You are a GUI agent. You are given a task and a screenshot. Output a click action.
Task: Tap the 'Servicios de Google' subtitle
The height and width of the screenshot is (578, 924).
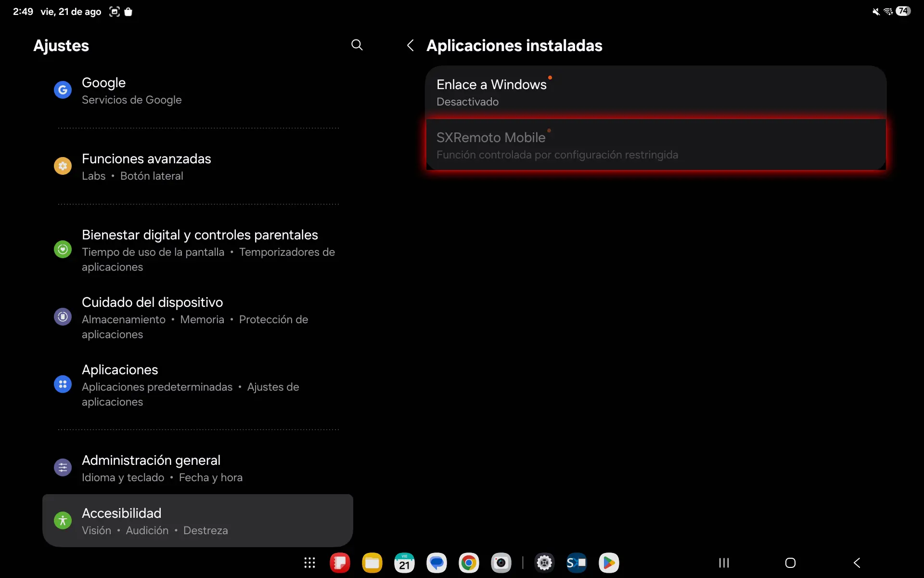[132, 100]
